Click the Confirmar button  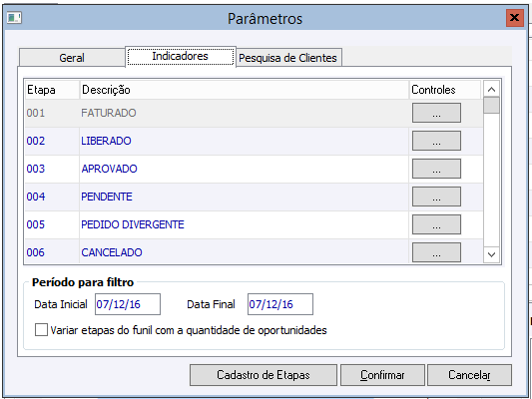pos(382,375)
